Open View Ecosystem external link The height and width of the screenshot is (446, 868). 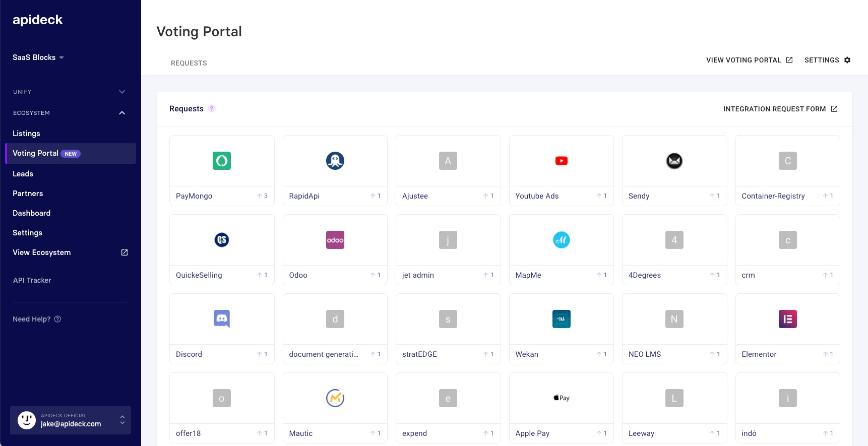click(x=70, y=252)
